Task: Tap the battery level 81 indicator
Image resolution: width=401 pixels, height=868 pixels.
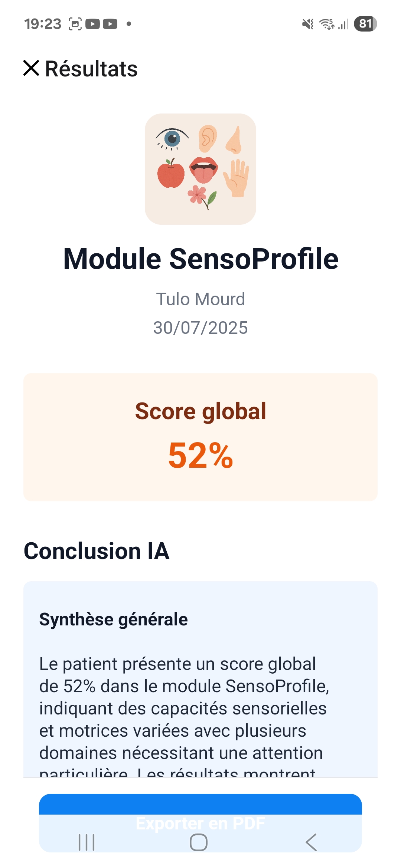Action: point(365,24)
